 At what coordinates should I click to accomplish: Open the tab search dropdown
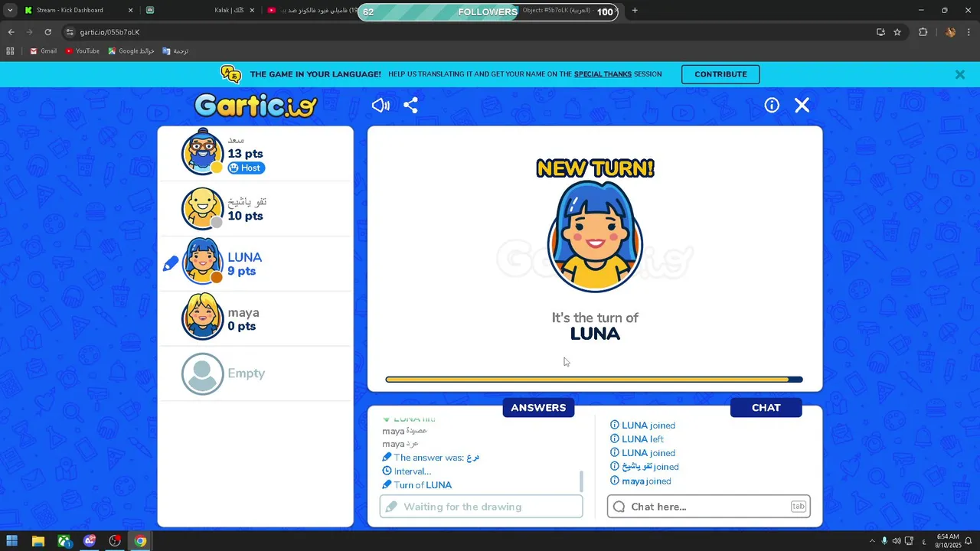pos(10,11)
